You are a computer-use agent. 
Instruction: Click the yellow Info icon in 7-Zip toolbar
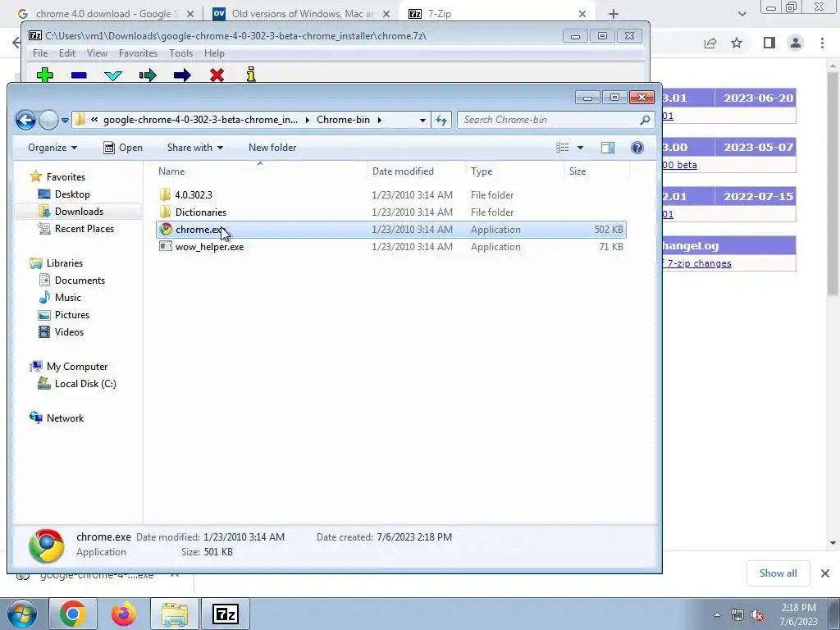pyautogui.click(x=251, y=75)
